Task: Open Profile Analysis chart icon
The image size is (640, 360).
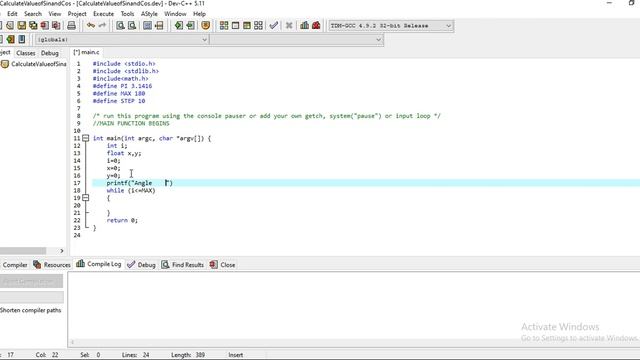Action: point(304,26)
